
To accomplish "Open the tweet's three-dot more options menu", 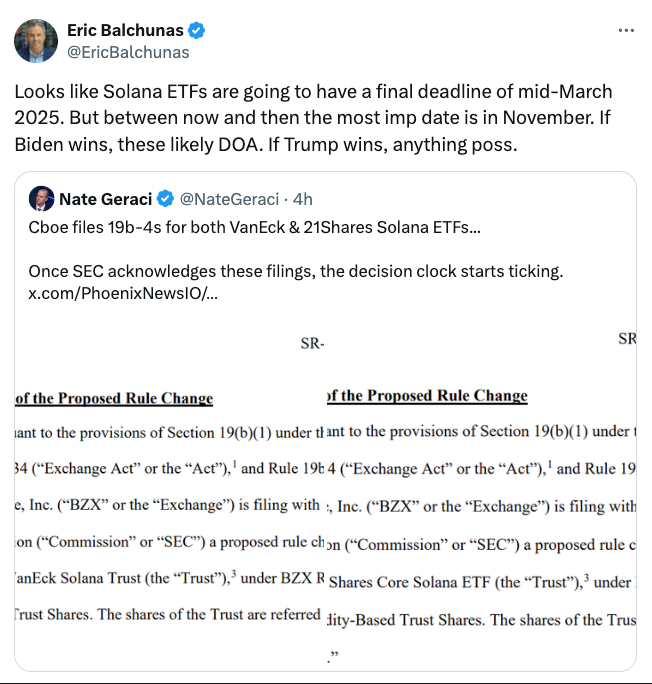I will (x=626, y=31).
